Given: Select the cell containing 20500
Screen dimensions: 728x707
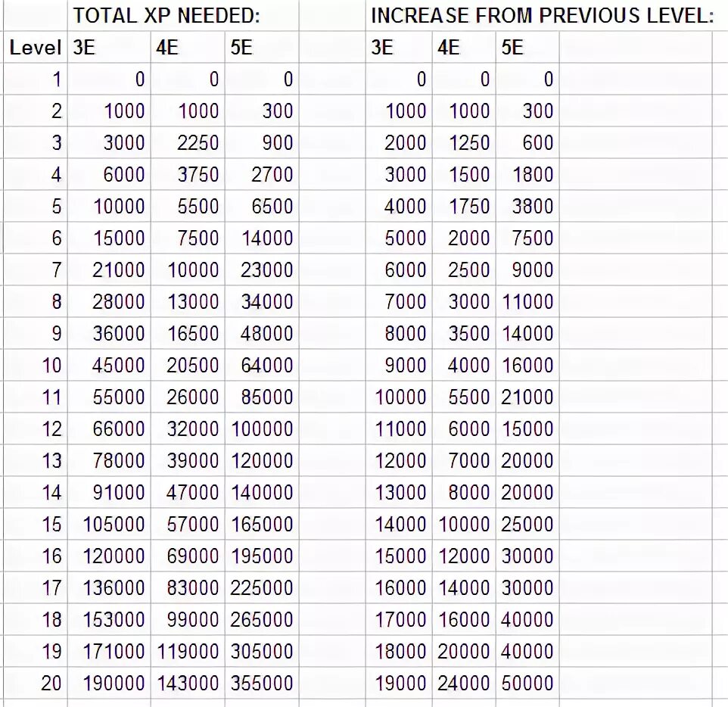Looking at the screenshot, I should pos(188,365).
